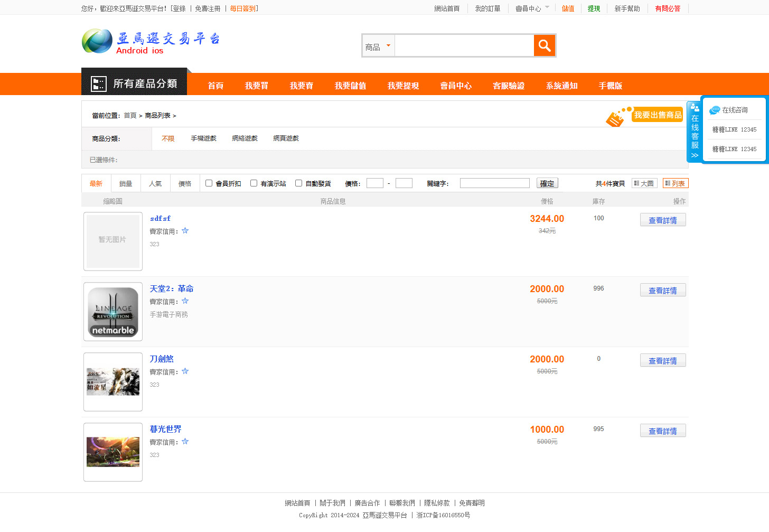Switch to list view mode
769x532 pixels.
676,183
